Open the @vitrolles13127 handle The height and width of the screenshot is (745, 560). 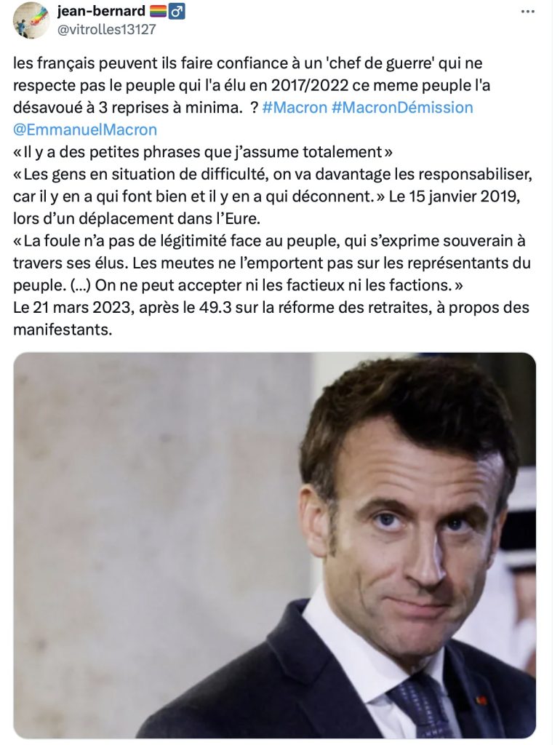point(106,29)
